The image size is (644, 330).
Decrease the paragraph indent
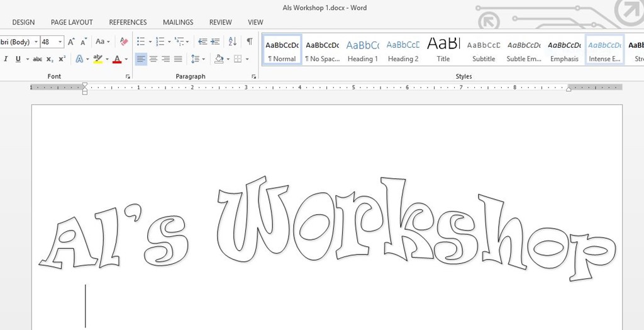[x=203, y=42]
